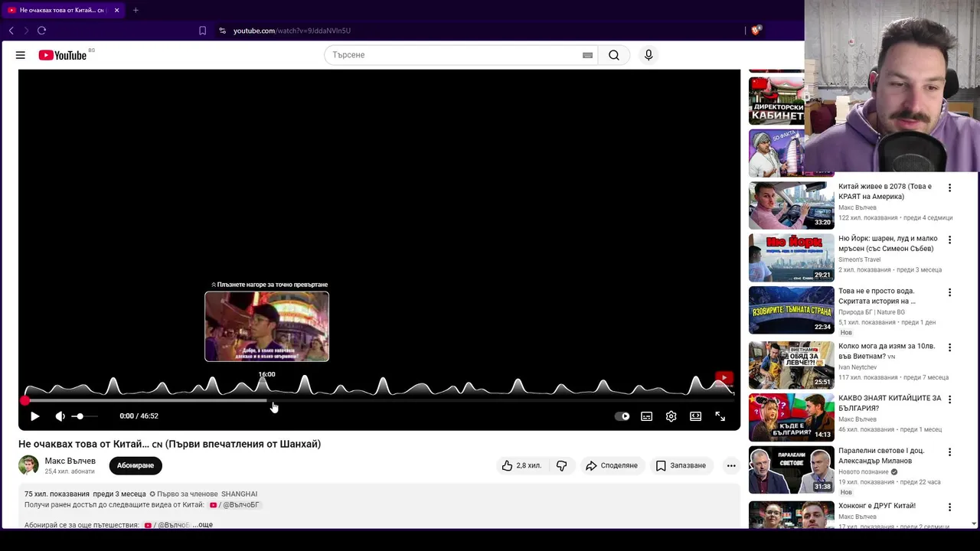980x551 pixels.
Task: Turn on subtitles with the captions button
Action: (647, 416)
